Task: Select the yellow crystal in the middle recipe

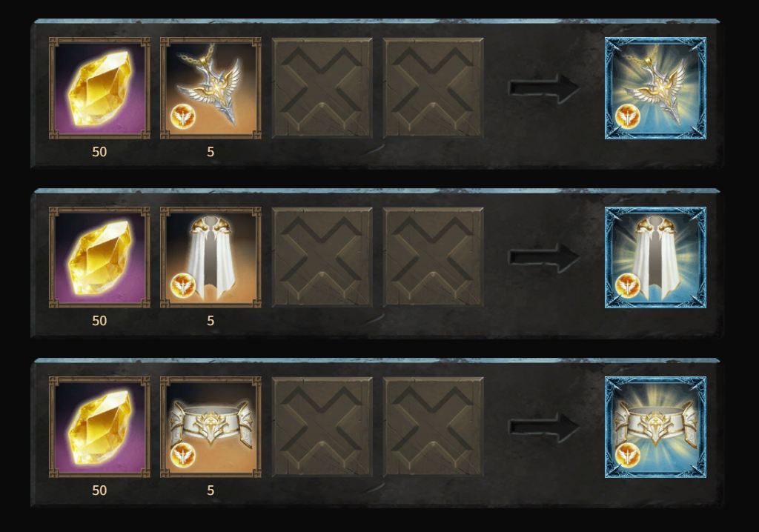Action: coord(99,258)
